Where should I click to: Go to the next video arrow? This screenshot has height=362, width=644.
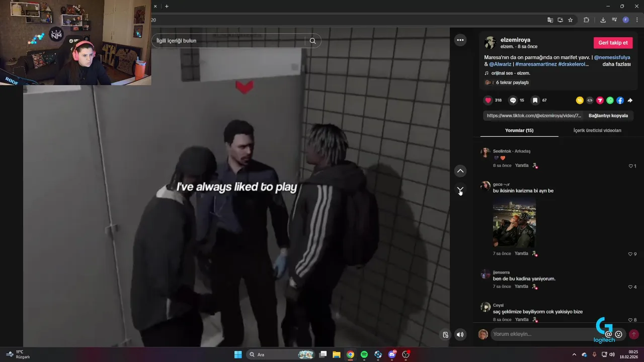[460, 190]
